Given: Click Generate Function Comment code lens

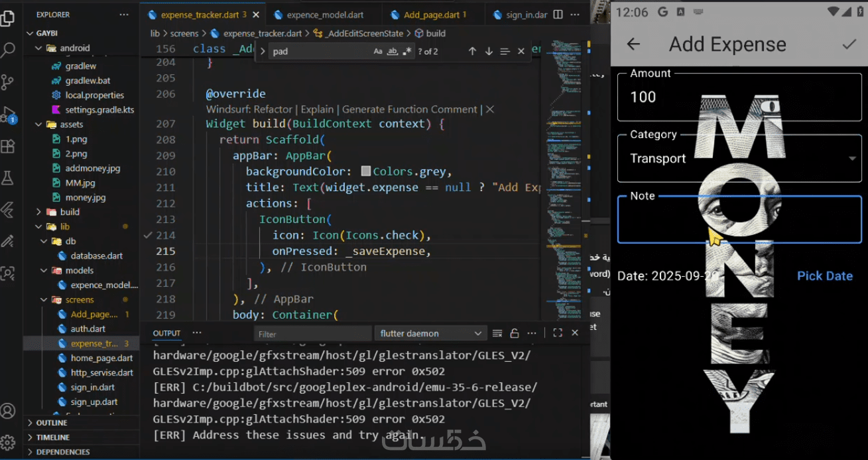Looking at the screenshot, I should (410, 110).
